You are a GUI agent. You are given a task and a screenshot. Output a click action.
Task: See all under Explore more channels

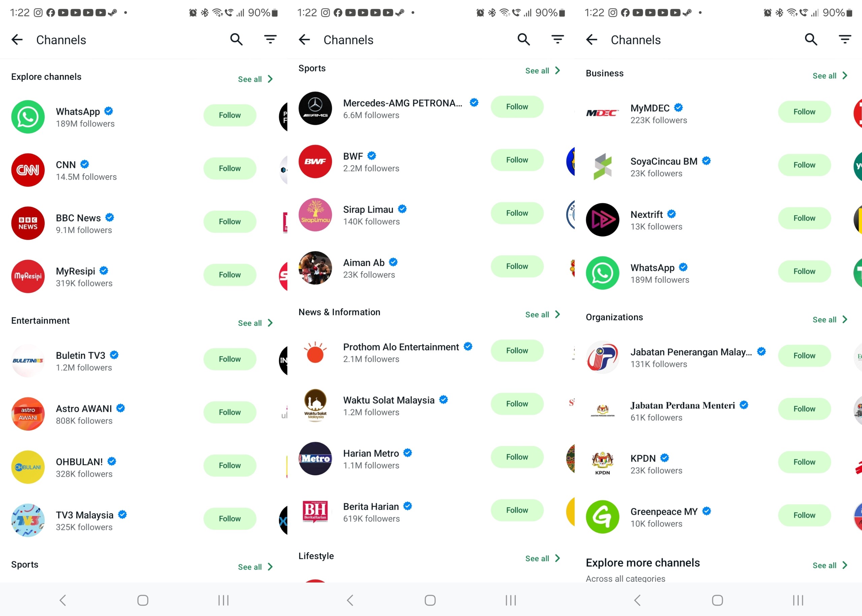click(x=830, y=565)
